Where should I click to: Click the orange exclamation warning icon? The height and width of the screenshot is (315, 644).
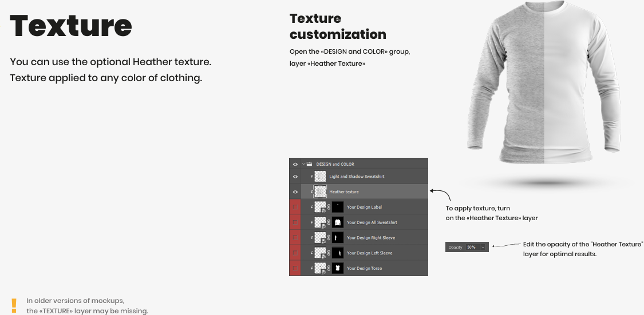(14, 306)
